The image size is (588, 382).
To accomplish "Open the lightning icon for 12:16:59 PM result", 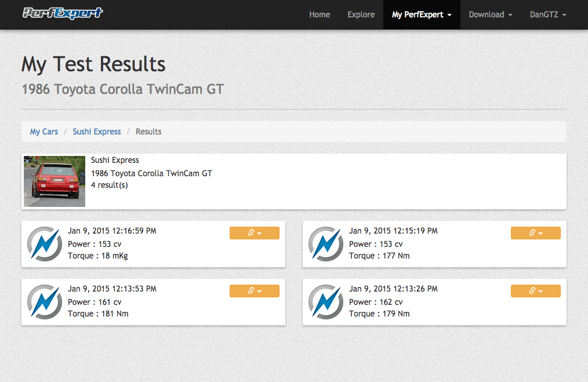I will 45,243.
